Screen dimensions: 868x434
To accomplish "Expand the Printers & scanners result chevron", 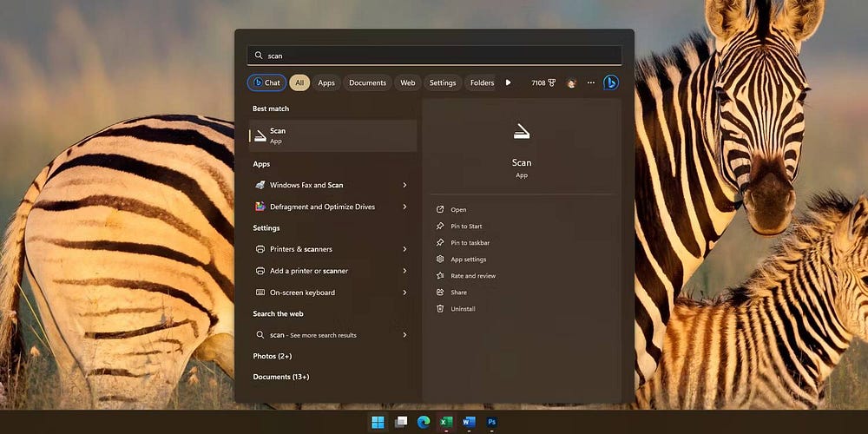I will tap(404, 249).
